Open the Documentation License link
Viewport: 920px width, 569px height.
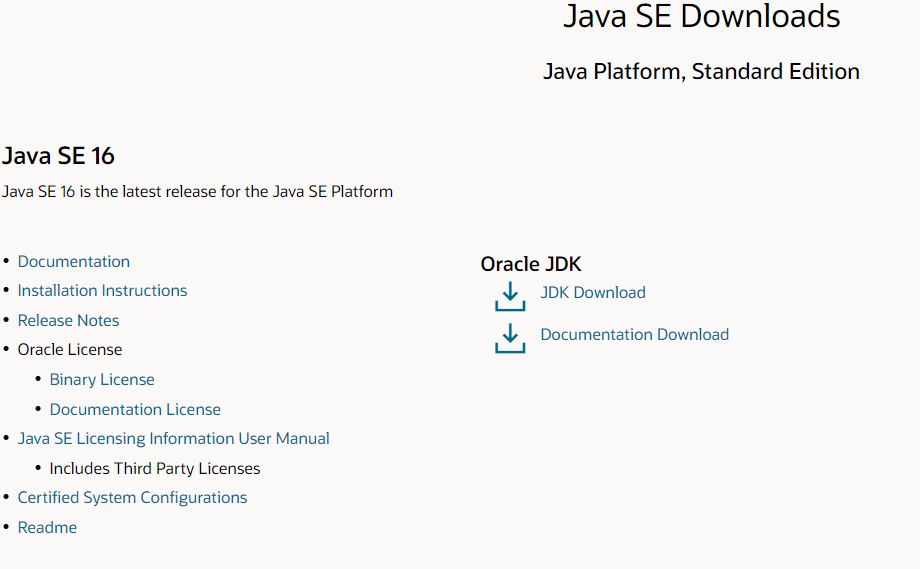135,409
